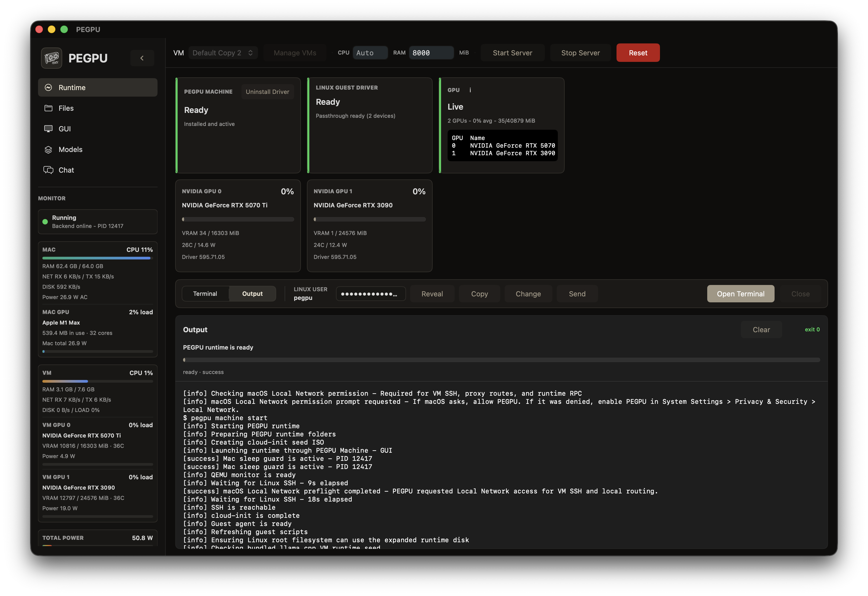
Task: Click the Open Terminal button
Action: pos(740,294)
